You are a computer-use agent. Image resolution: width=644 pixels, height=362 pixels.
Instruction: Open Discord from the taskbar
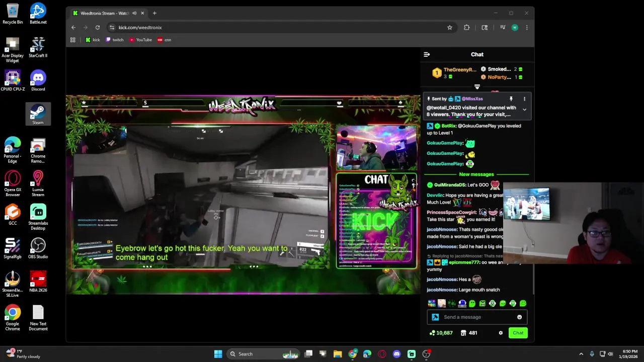(396, 354)
